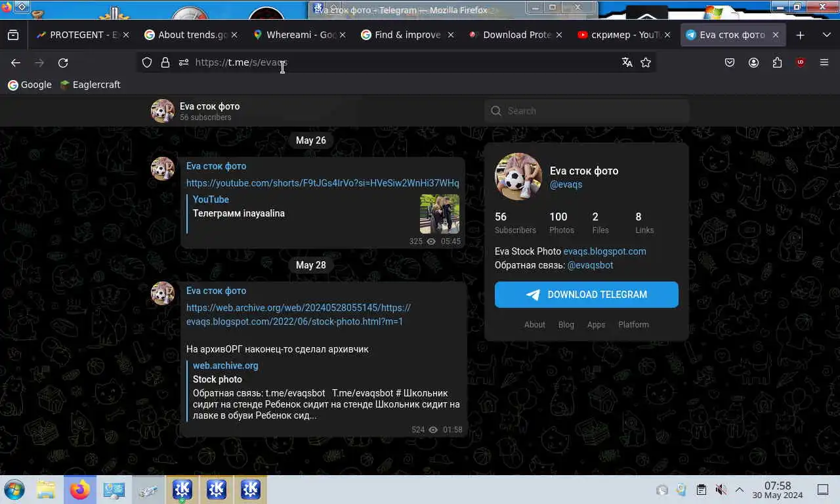Click the 8 Links counter
This screenshot has width=840, height=504.
click(x=644, y=223)
